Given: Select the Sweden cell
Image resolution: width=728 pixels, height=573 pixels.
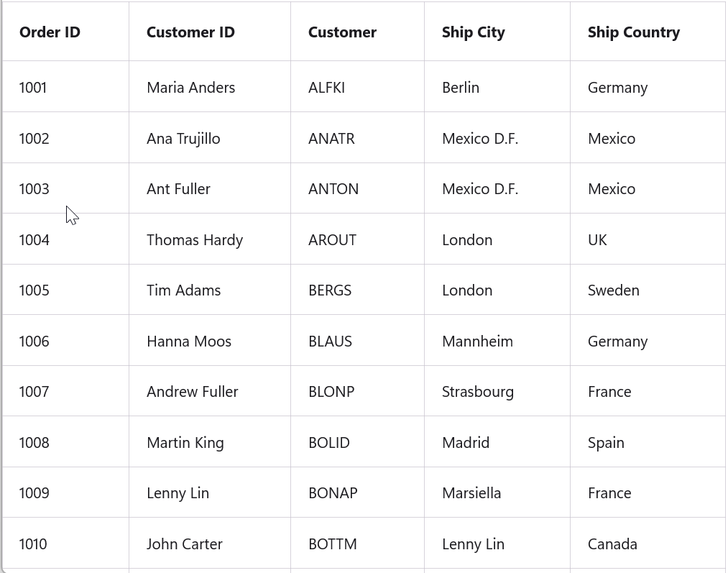Looking at the screenshot, I should pyautogui.click(x=613, y=290).
